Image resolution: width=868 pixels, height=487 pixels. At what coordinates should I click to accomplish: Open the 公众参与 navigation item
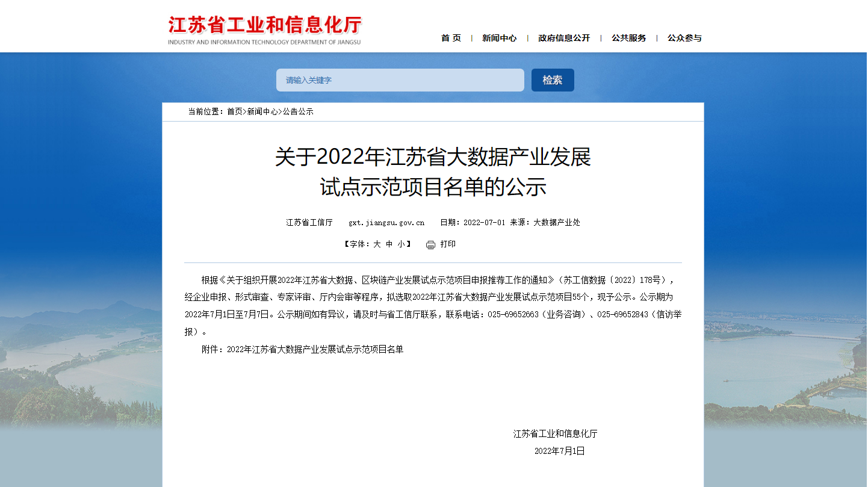[684, 38]
